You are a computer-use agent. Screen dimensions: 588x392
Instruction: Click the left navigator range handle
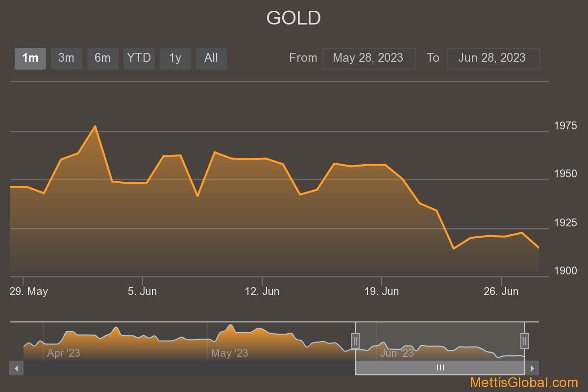tap(355, 340)
